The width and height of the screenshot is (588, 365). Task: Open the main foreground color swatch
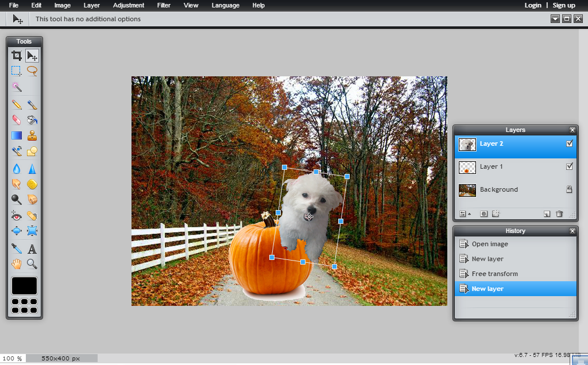point(24,286)
